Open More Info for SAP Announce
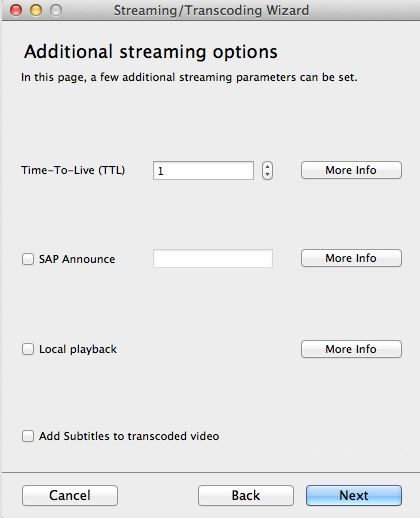Image resolution: width=420 pixels, height=518 pixels. click(351, 258)
